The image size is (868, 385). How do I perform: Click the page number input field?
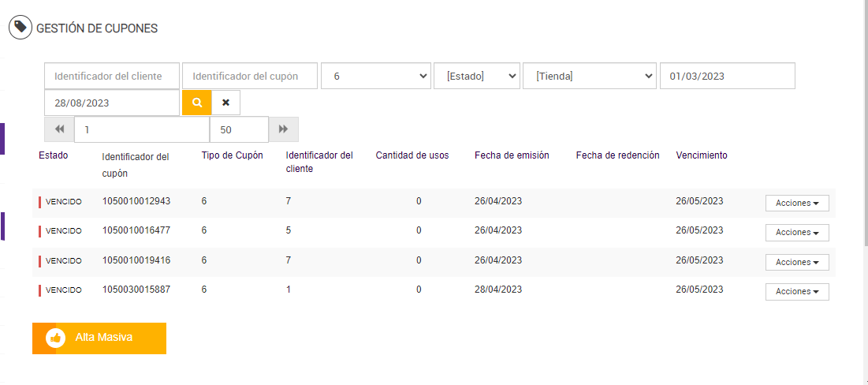[142, 129]
